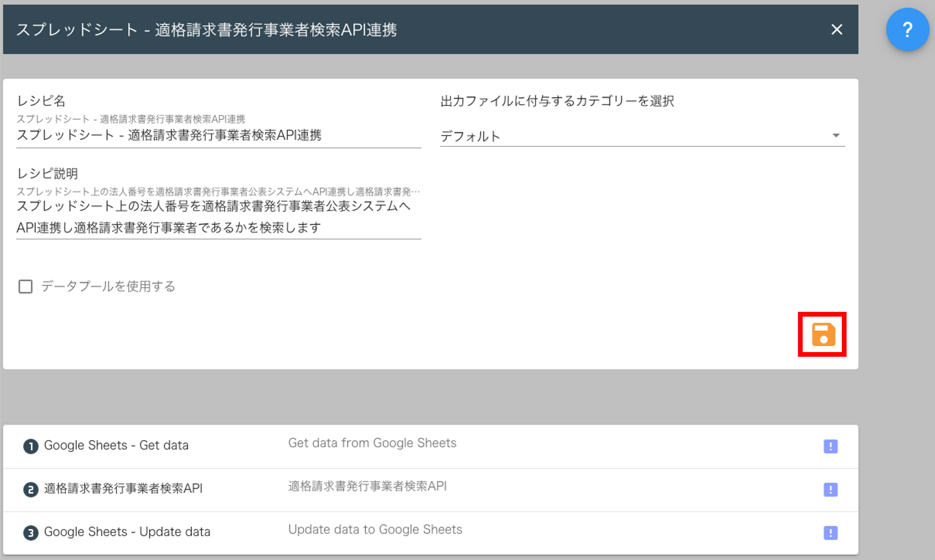Enable the データプールを使用する checkbox
This screenshot has height=560, width=935.
(25, 287)
